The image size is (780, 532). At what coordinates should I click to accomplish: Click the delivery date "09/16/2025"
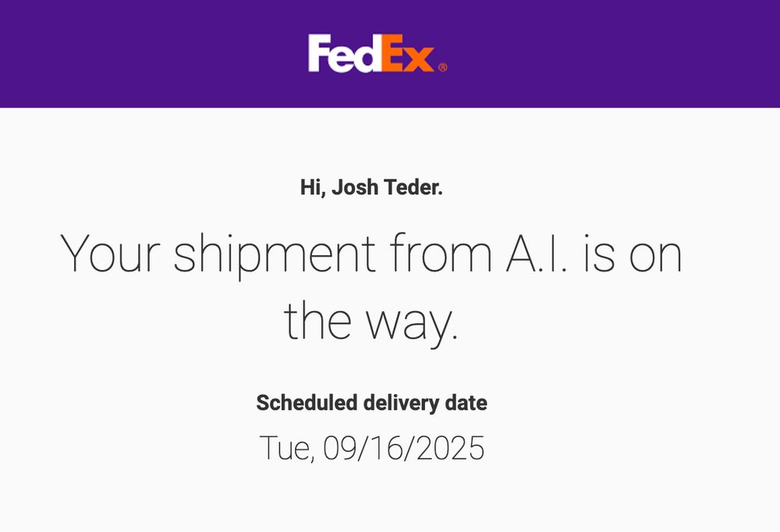(x=403, y=448)
